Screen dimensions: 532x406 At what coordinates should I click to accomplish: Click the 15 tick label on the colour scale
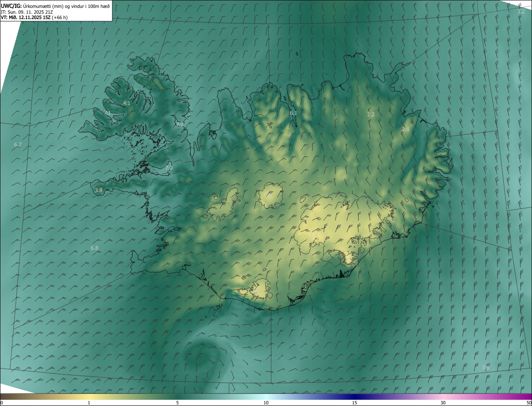(355, 403)
